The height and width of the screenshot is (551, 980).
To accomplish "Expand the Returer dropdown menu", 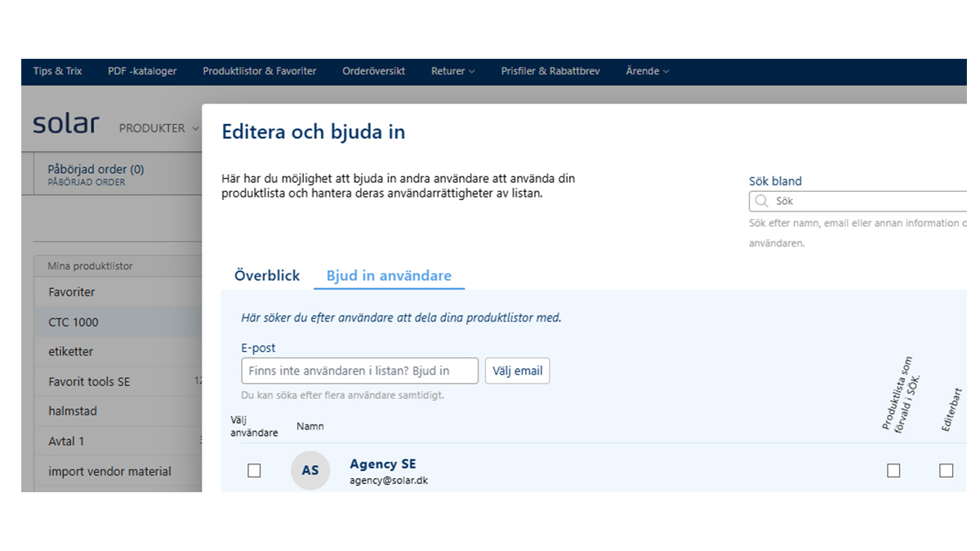I will click(x=452, y=72).
